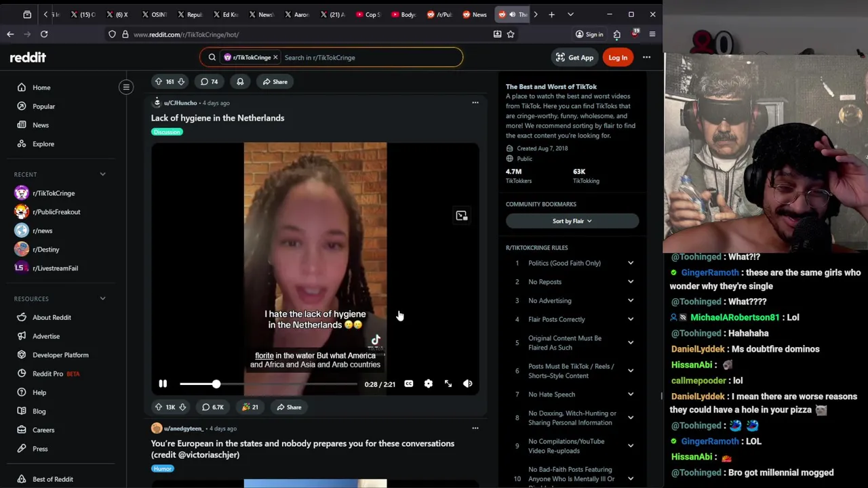This screenshot has height=488, width=868.
Task: Click Discussion flair tag
Action: [x=167, y=132]
